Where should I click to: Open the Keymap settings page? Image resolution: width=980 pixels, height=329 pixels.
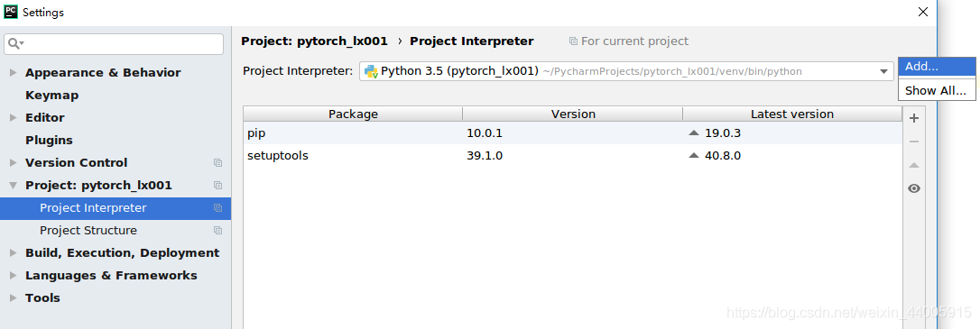[51, 96]
